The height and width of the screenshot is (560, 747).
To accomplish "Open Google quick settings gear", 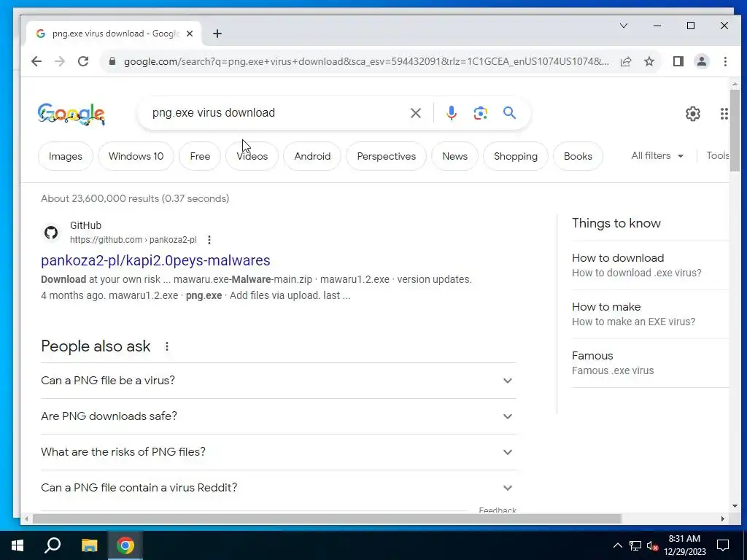I will pyautogui.click(x=693, y=114).
